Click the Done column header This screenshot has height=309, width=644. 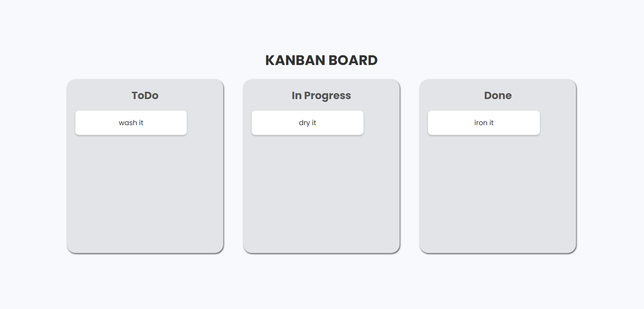(x=497, y=95)
